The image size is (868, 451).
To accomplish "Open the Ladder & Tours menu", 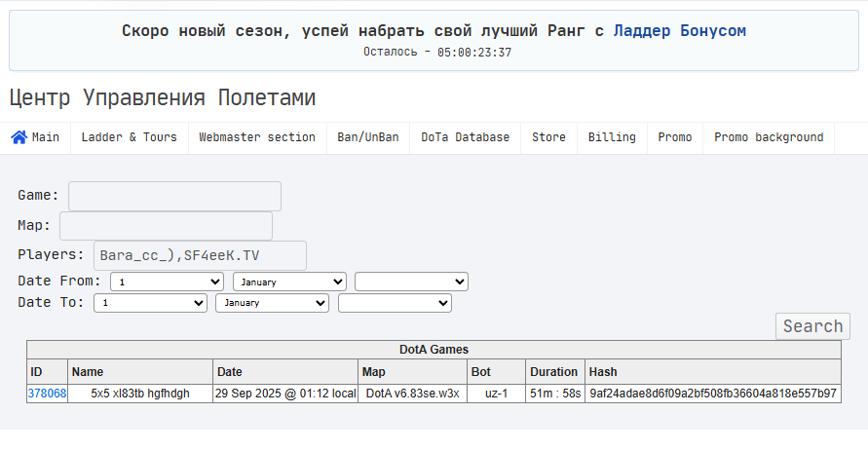I will point(129,137).
